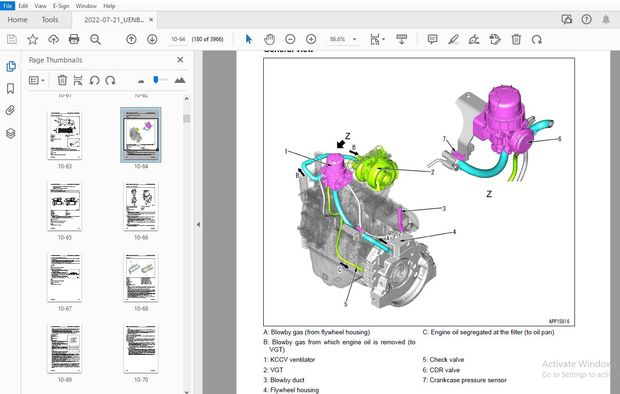The height and width of the screenshot is (394, 620).
Task: Adjust the thumbnail size slider
Action: pos(155,80)
